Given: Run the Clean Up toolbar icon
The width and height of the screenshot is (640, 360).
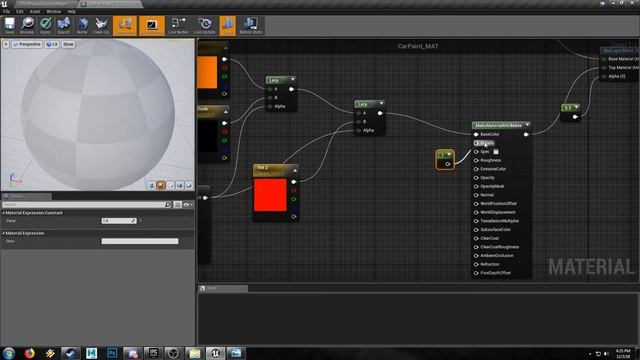Looking at the screenshot, I should click(101, 25).
